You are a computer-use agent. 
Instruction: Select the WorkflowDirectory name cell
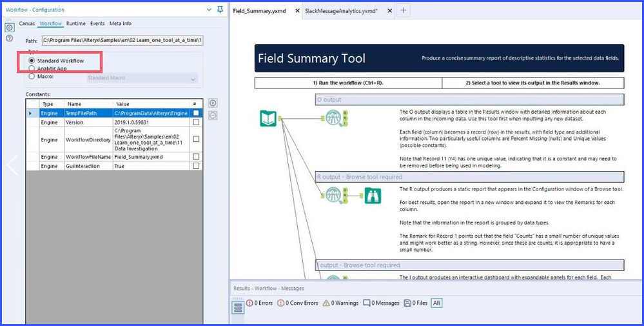(88, 140)
